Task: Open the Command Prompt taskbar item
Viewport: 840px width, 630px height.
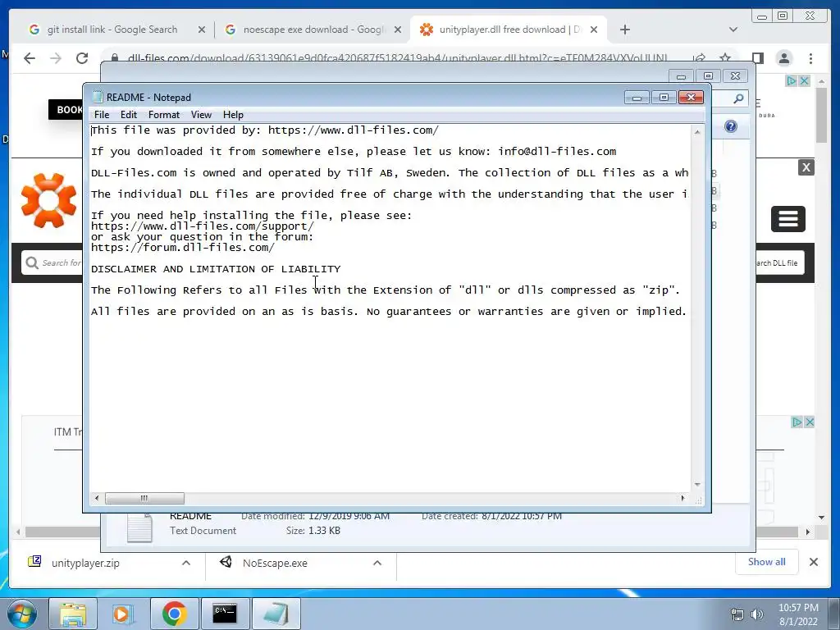Action: pos(225,614)
